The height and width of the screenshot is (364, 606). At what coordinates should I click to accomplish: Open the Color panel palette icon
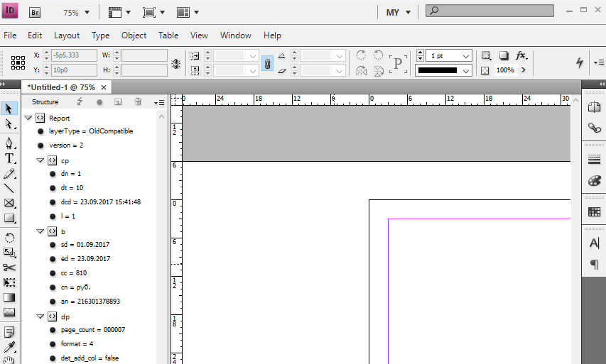(x=594, y=180)
